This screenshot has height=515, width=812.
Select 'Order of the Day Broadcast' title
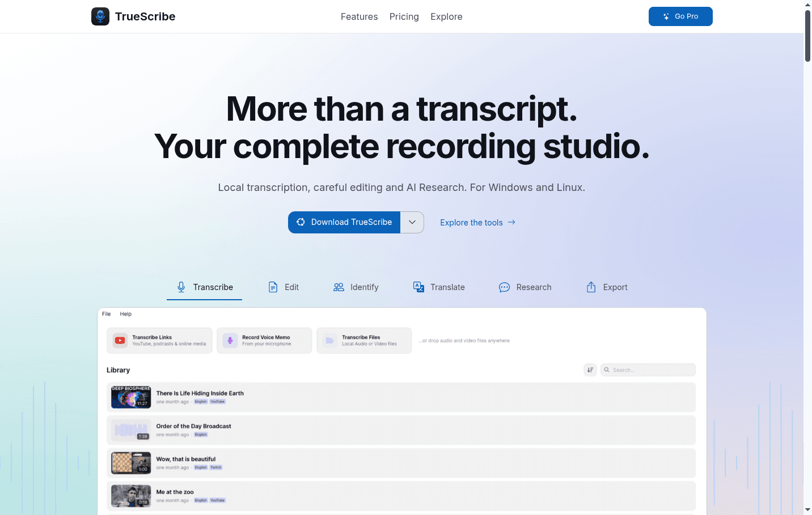point(194,426)
